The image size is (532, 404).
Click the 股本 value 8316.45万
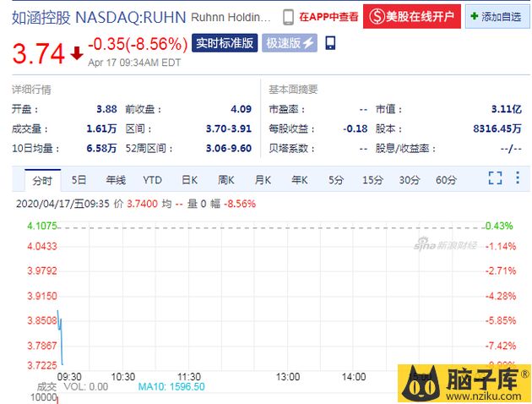497,128
